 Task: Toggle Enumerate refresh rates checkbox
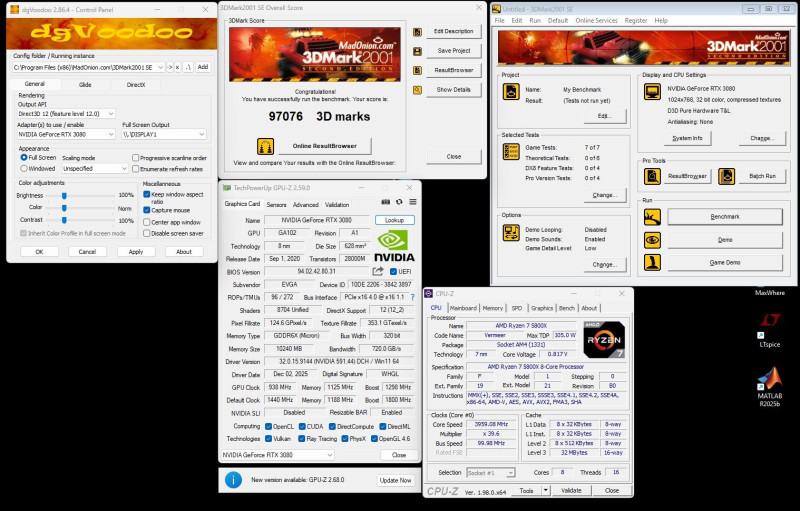pos(135,169)
